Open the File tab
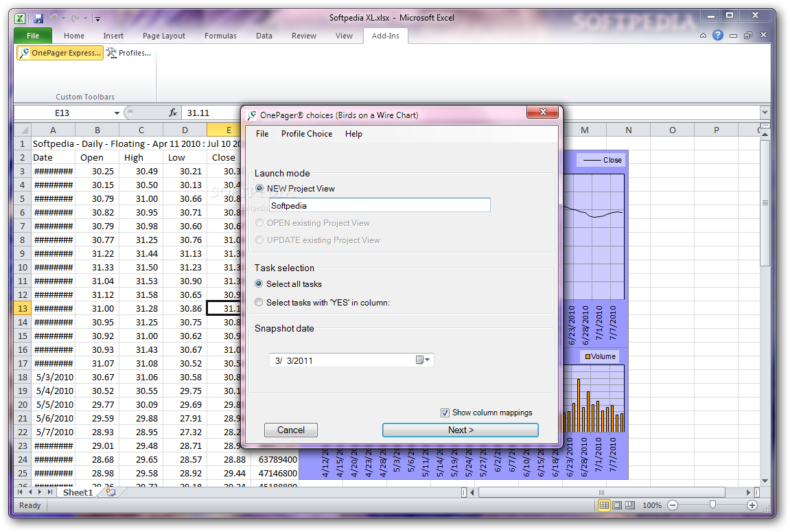This screenshot has width=790, height=532. click(33, 36)
